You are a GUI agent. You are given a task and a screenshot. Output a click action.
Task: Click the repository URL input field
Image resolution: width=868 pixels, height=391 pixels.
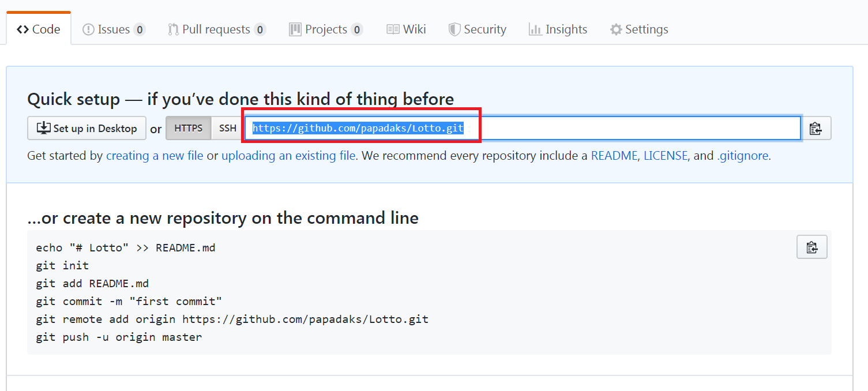[x=523, y=128]
